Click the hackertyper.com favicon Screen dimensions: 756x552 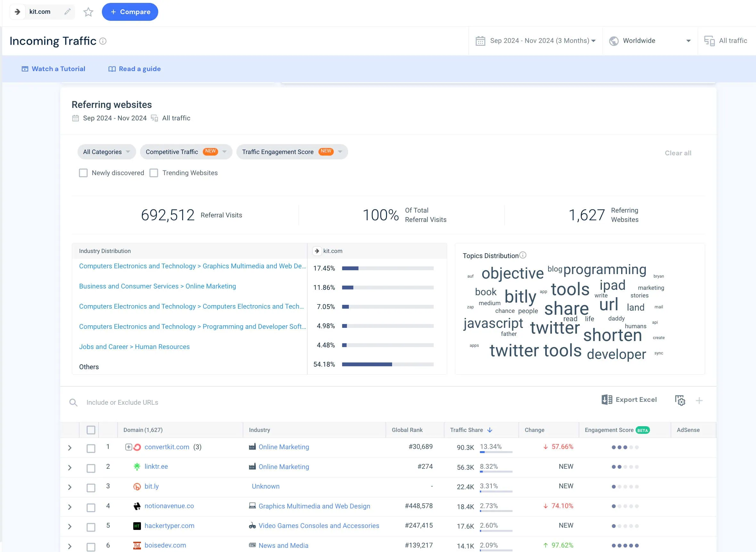137,526
